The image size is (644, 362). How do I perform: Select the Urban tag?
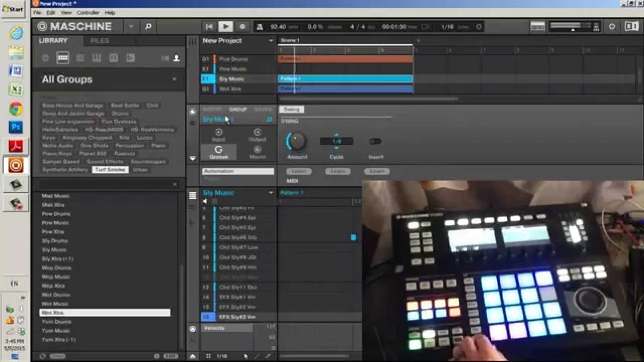[140, 170]
